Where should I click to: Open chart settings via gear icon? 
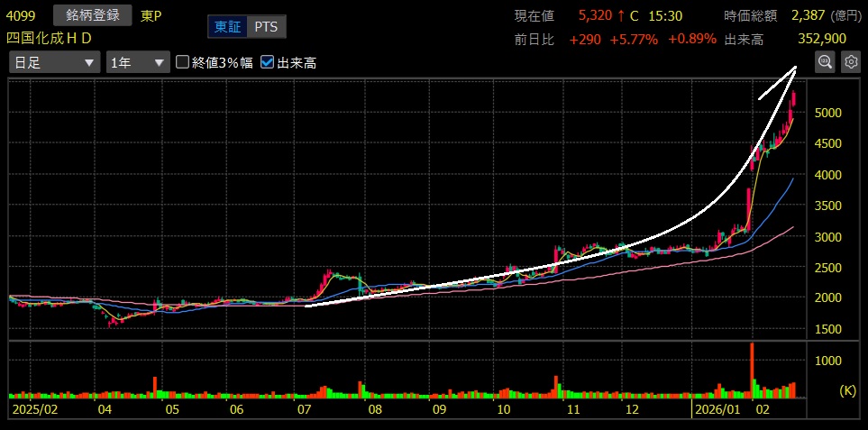tap(850, 61)
